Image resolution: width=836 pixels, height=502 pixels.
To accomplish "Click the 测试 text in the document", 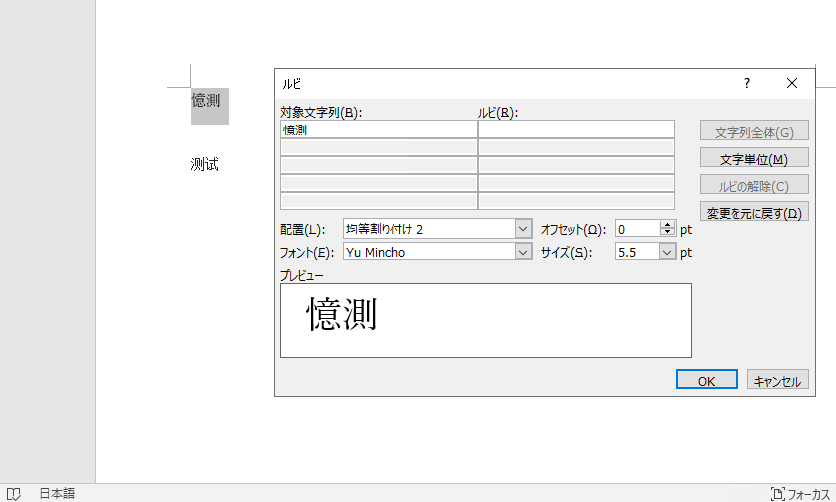I will point(205,164).
